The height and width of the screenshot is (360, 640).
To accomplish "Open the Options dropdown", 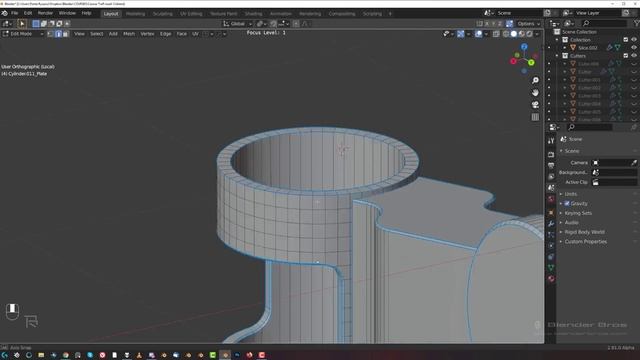I will [x=529, y=24].
